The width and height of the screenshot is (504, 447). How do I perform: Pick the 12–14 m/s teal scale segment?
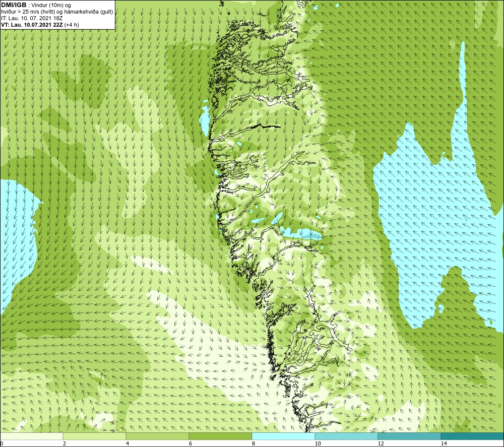tap(409, 436)
